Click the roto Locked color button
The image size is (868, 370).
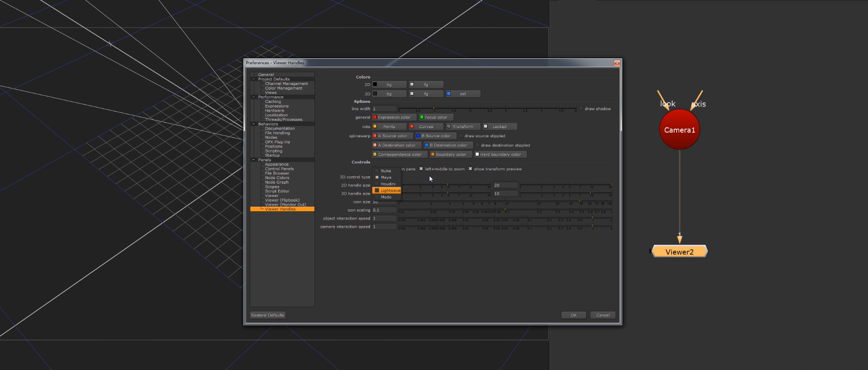click(x=499, y=127)
